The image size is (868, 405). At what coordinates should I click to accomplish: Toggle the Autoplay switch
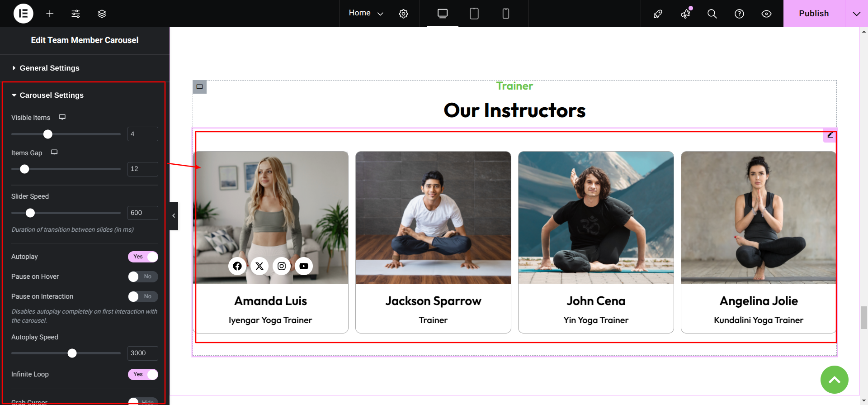tap(143, 257)
